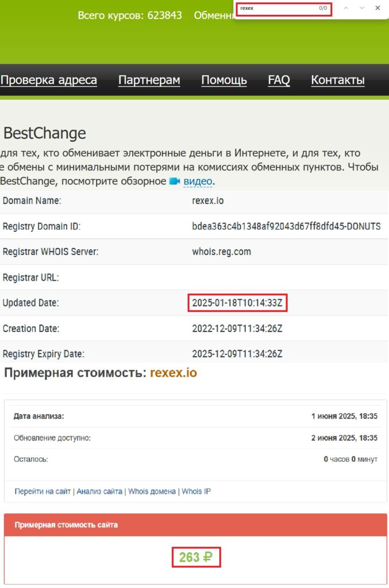Click the blue video camera icon
This screenshot has width=389, height=588.
(175, 181)
